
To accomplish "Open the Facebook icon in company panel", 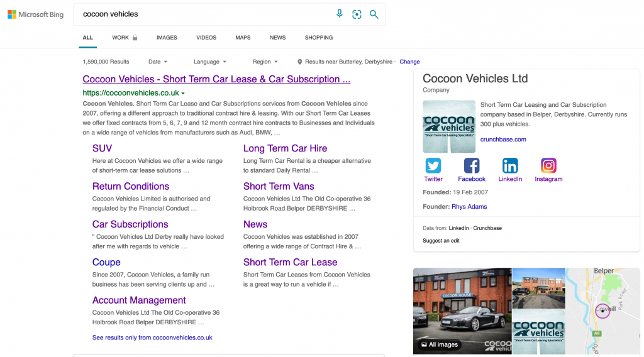I will tap(472, 166).
